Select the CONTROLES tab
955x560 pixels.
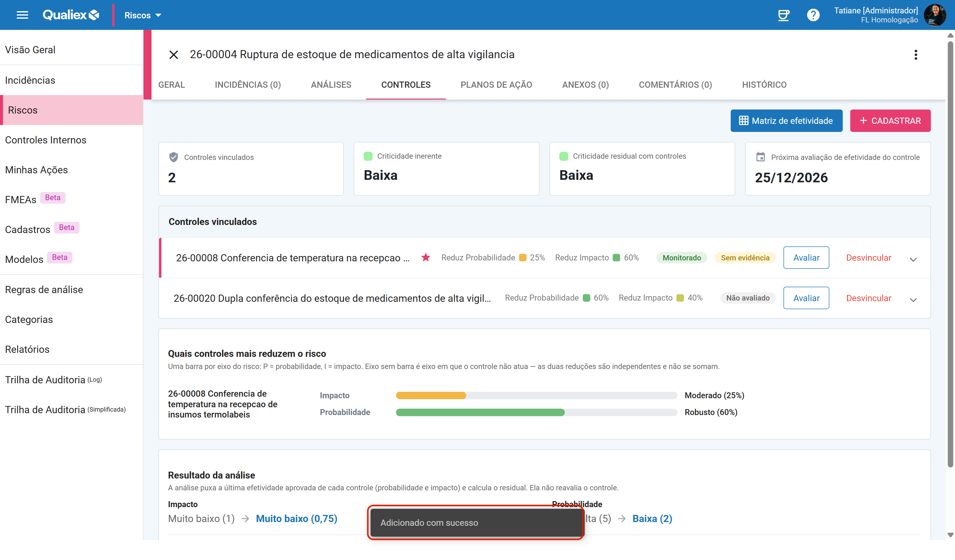406,85
